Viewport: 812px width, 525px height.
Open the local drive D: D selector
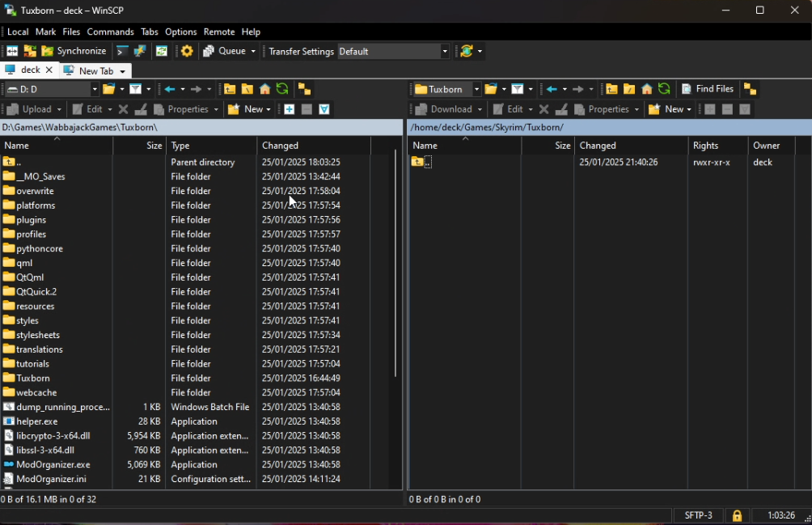[52, 89]
